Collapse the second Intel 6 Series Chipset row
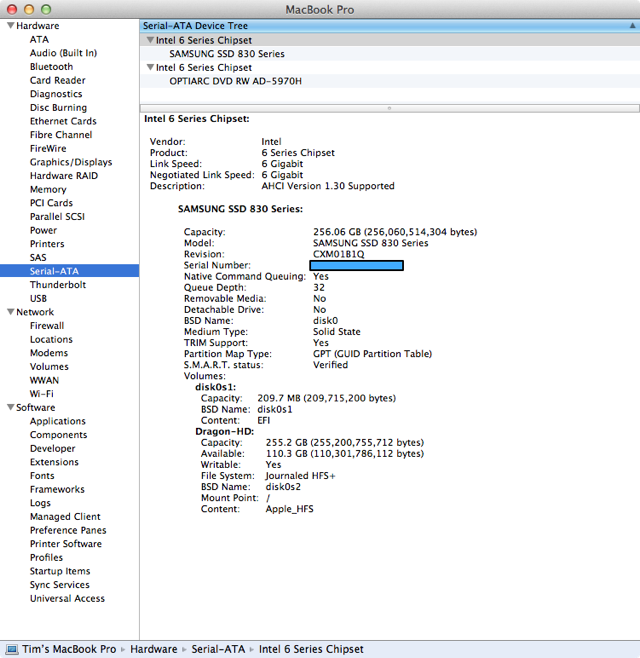Viewport: 640px width, 658px height. pyautogui.click(x=150, y=67)
